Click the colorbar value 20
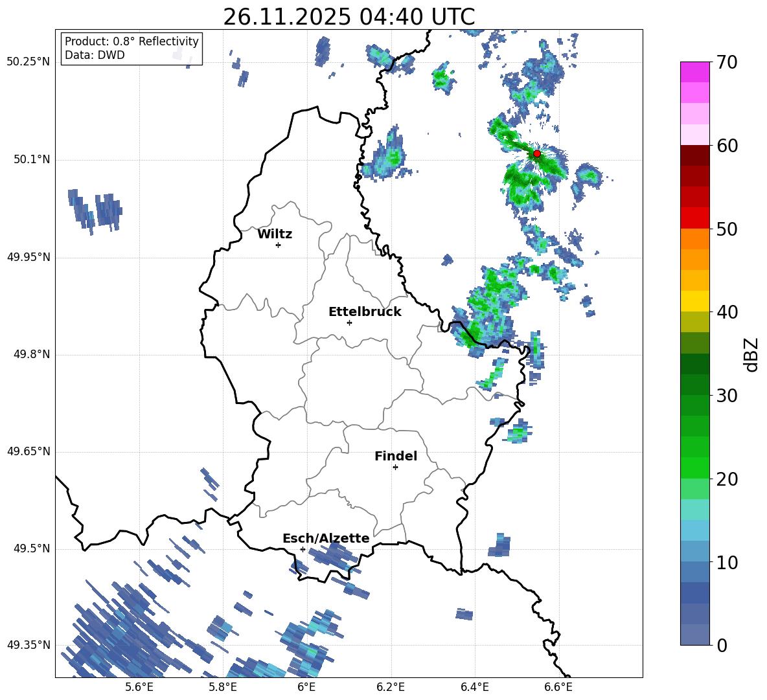This screenshot has width=767, height=700. coord(727,479)
